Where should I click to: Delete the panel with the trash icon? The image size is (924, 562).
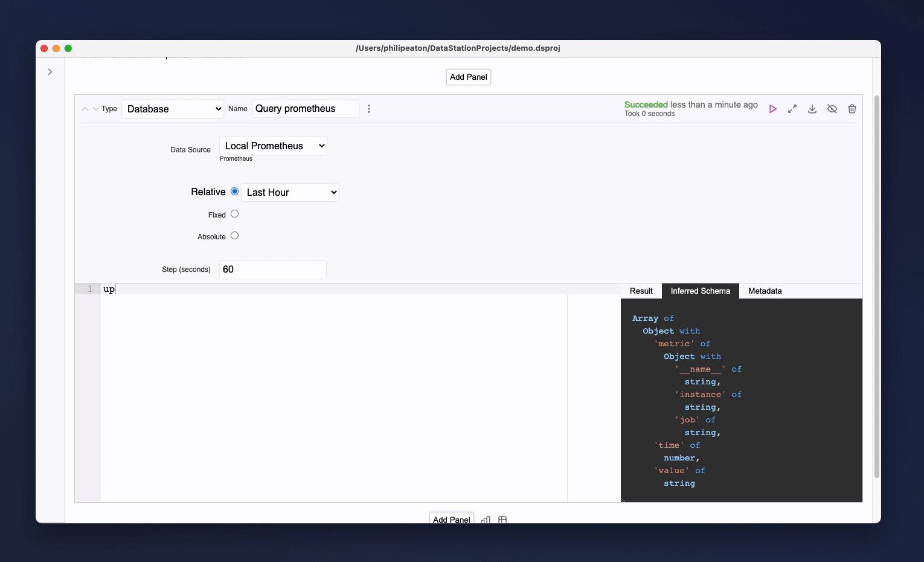[x=852, y=109]
